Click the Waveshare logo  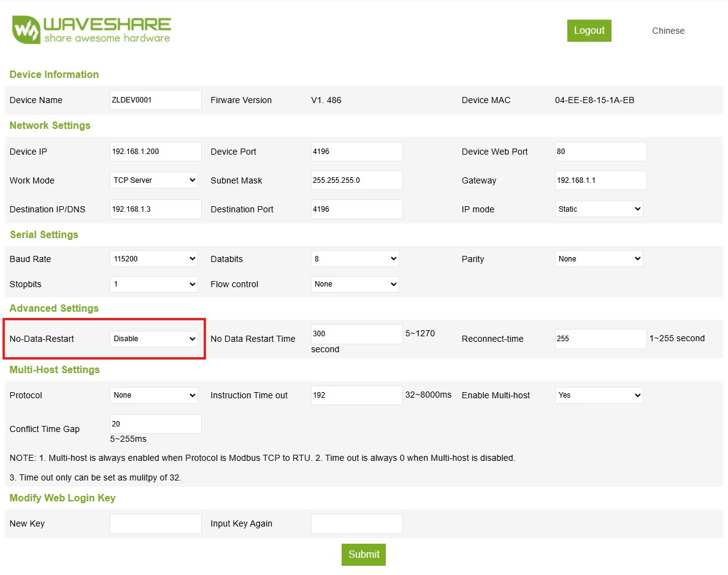point(91,29)
